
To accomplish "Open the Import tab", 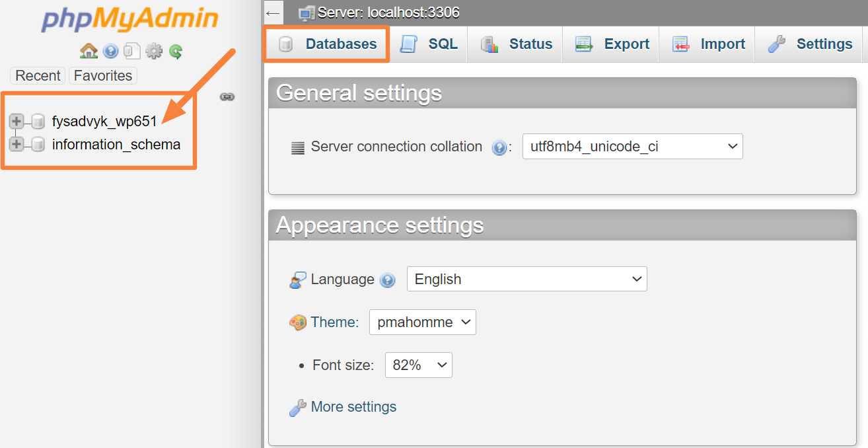I will [707, 44].
